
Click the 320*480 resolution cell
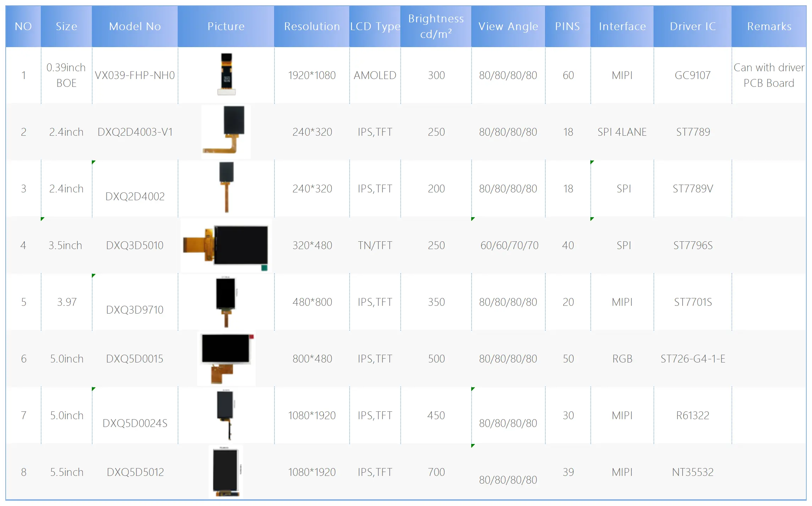click(x=312, y=246)
